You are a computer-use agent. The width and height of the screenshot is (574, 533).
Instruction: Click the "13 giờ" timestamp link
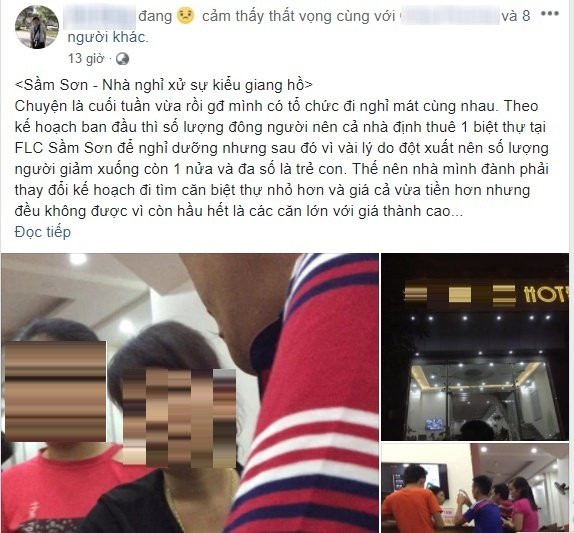click(x=86, y=59)
